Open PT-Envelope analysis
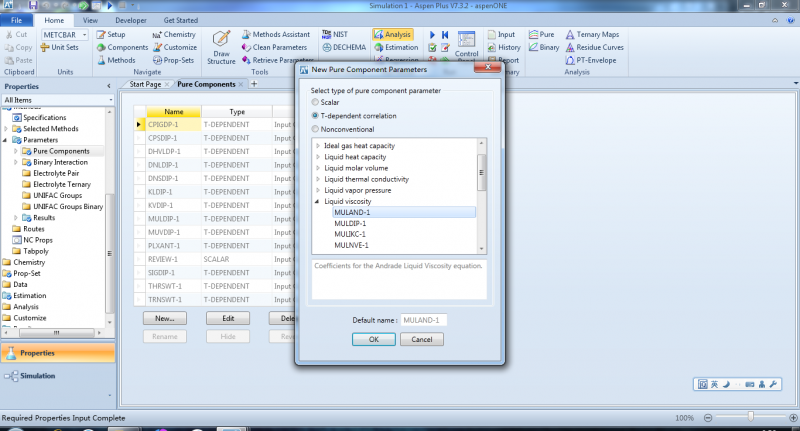 point(591,60)
